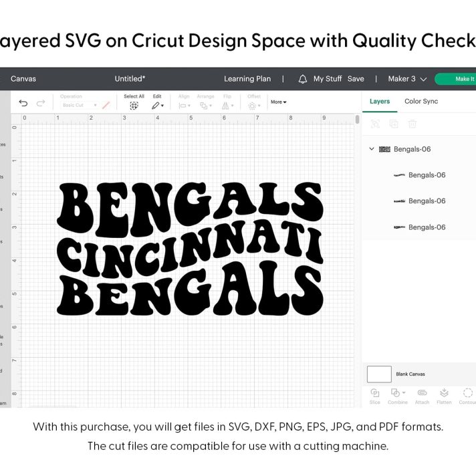Switch to the Layers tab
476x476 pixels.
pos(380,102)
